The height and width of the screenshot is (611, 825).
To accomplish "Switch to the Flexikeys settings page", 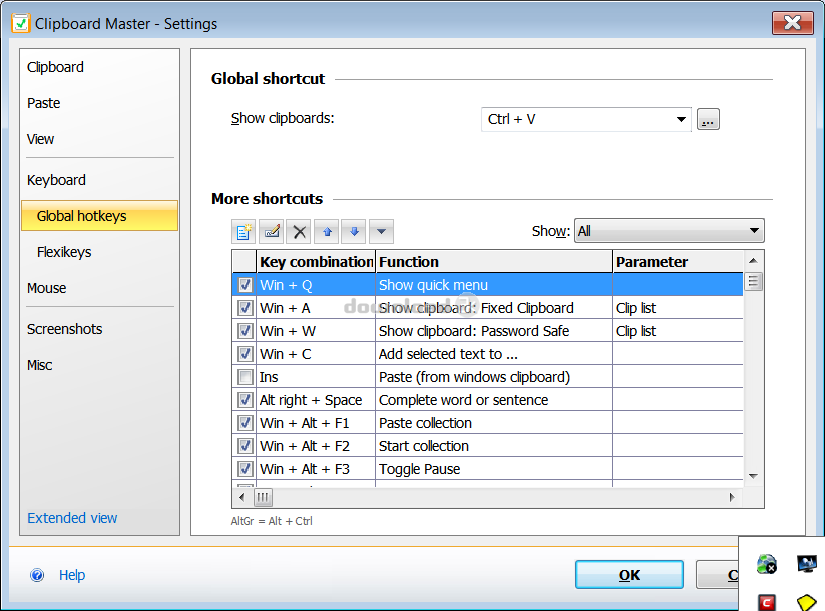I will (64, 252).
